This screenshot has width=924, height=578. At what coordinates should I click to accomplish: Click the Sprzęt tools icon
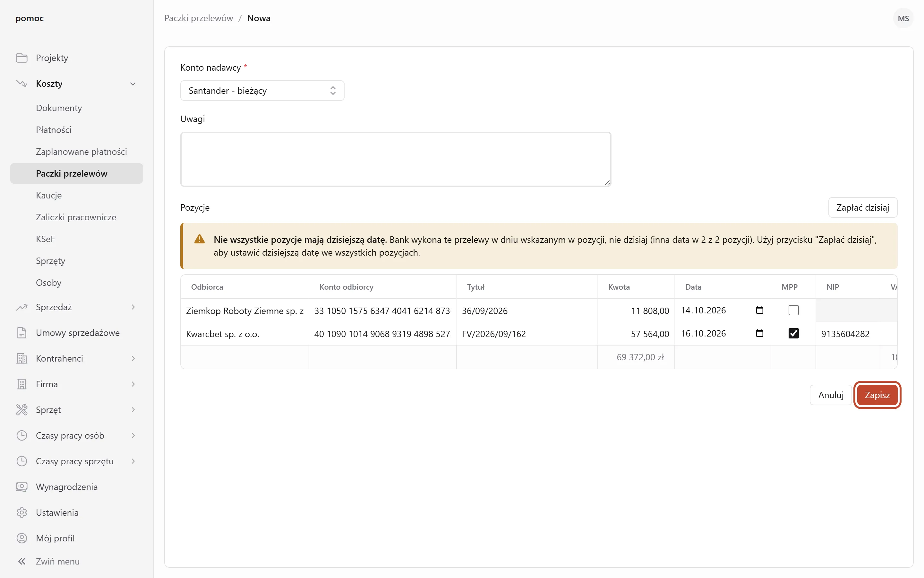tap(22, 409)
